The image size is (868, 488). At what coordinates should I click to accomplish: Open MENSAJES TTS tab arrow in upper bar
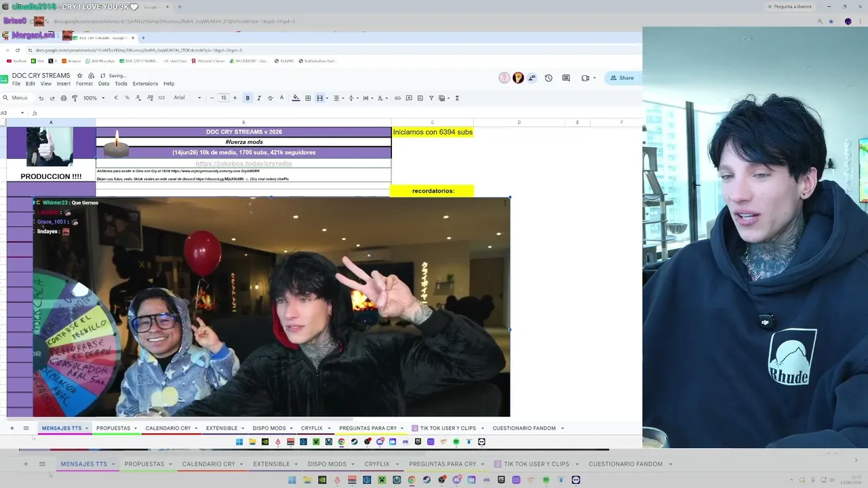click(87, 428)
